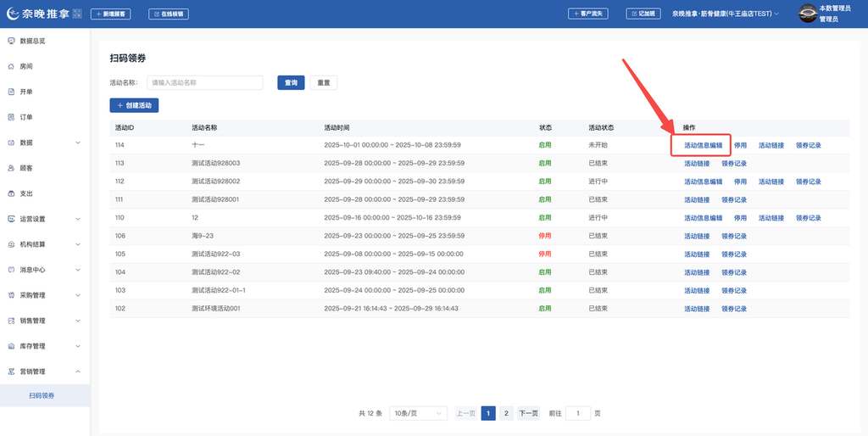Select 扫码领券 submenu item

coord(42,395)
